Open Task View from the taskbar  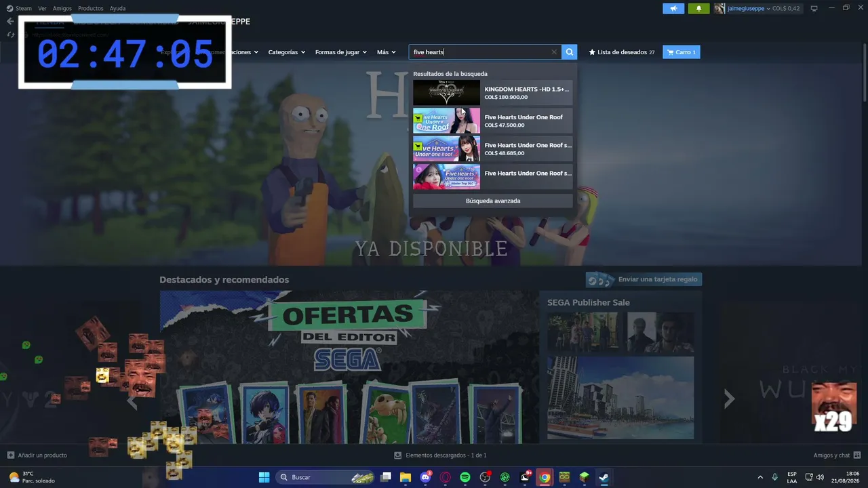(386, 477)
